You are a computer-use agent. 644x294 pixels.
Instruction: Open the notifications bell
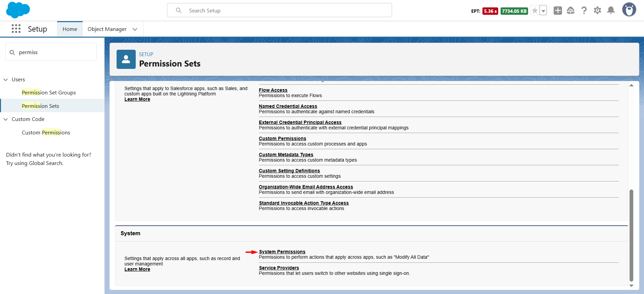click(611, 10)
